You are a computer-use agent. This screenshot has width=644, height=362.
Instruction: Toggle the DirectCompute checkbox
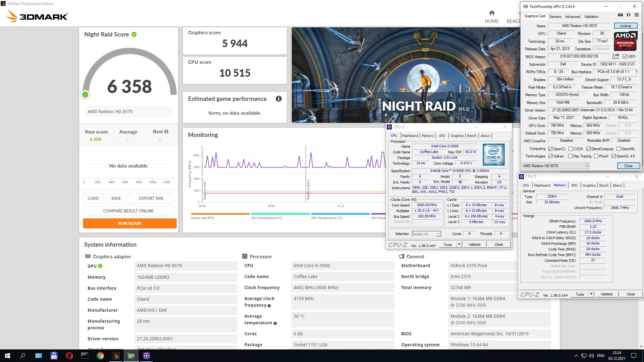(x=588, y=149)
